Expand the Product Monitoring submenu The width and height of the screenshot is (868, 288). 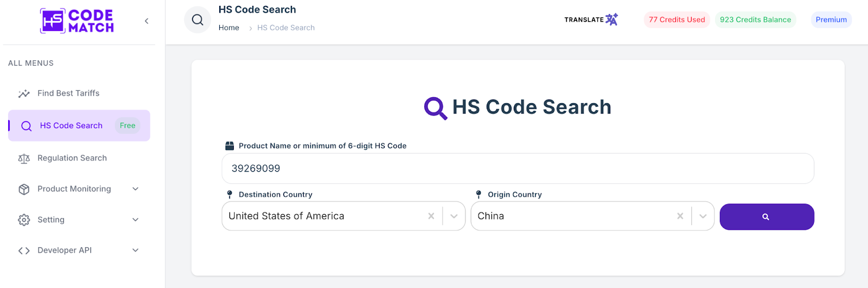136,189
